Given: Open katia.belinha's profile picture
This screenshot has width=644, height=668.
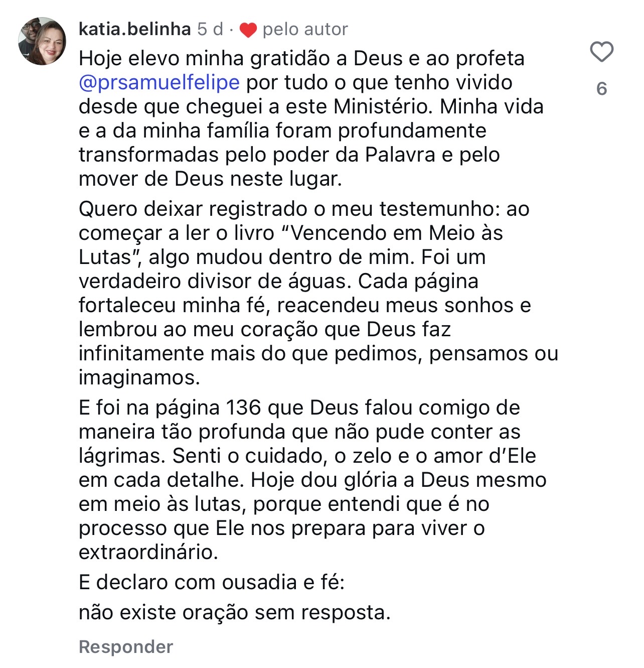Looking at the screenshot, I should [x=42, y=42].
